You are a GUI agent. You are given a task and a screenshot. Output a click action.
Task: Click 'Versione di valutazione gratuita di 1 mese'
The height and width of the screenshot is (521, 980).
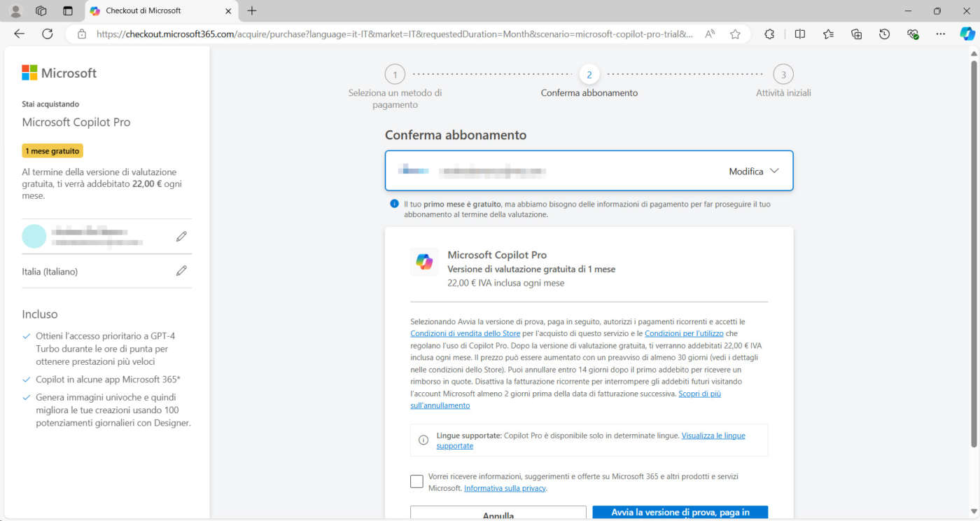[x=531, y=269]
